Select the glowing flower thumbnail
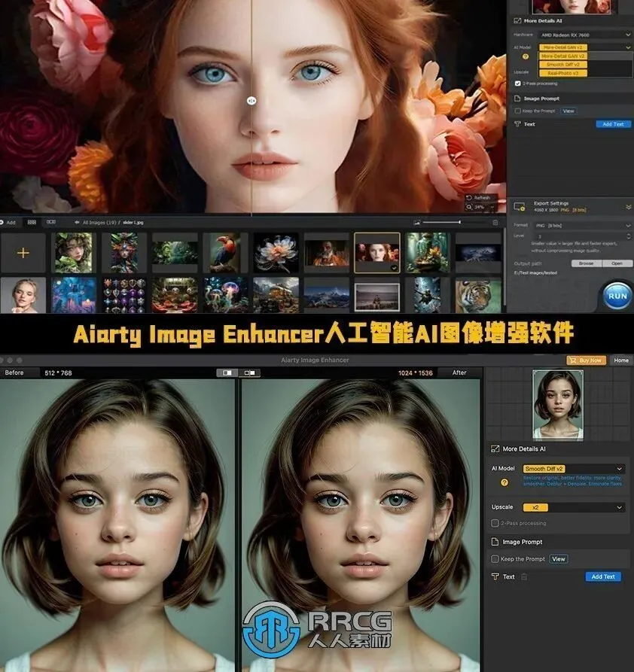Screen dimensions: 634x672 pos(276,253)
